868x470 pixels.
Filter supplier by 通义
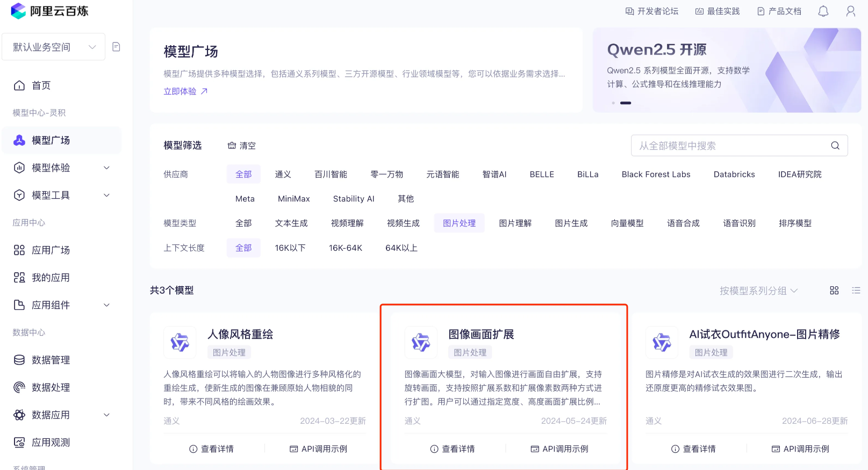283,174
